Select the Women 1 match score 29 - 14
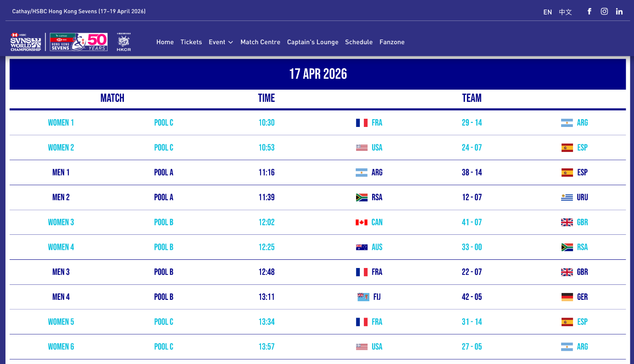Screen dimensions: 634x364 coord(471,123)
